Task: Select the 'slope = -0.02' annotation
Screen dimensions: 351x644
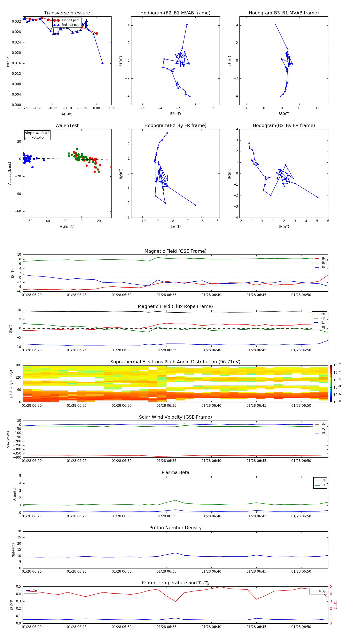Action: pyautogui.click(x=37, y=133)
